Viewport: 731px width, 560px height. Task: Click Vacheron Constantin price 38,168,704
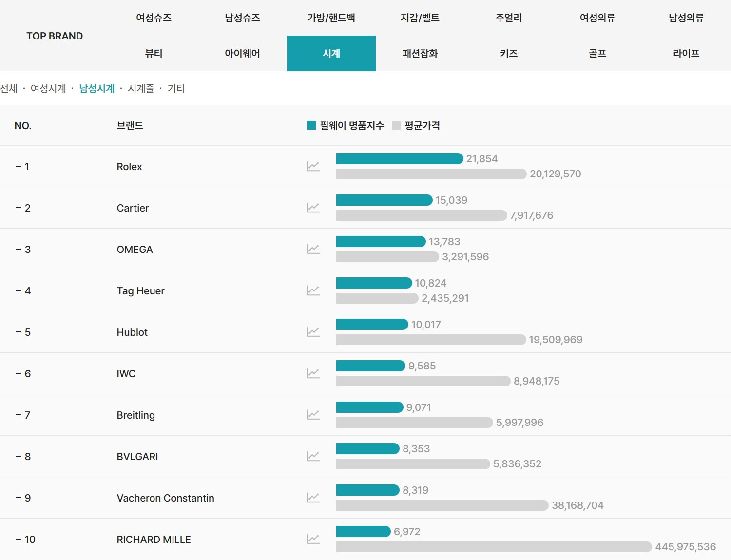[x=577, y=505]
